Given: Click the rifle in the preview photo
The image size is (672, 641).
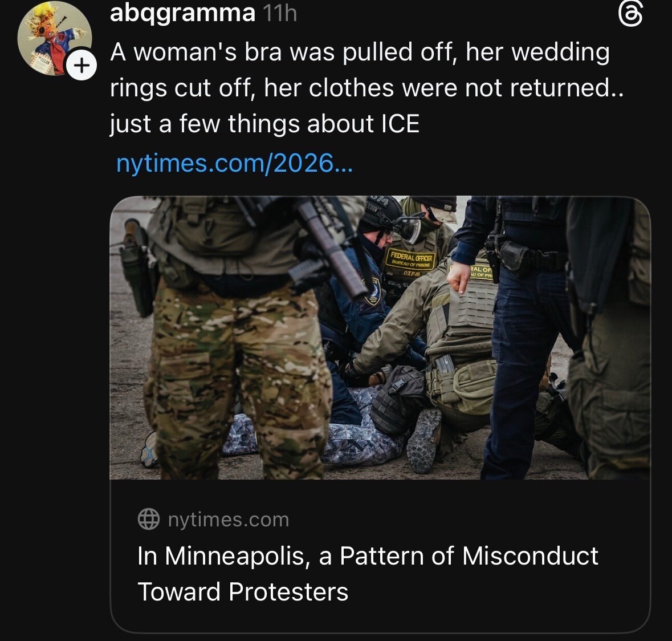Looking at the screenshot, I should [331, 251].
